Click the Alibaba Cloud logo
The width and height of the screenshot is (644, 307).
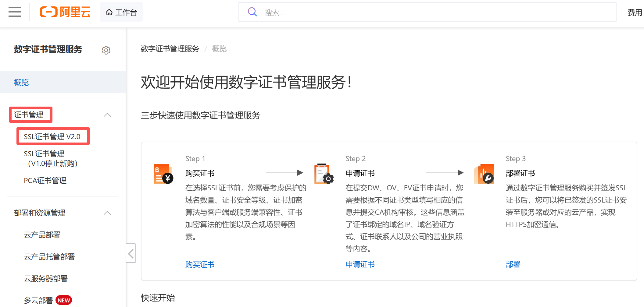(65, 12)
